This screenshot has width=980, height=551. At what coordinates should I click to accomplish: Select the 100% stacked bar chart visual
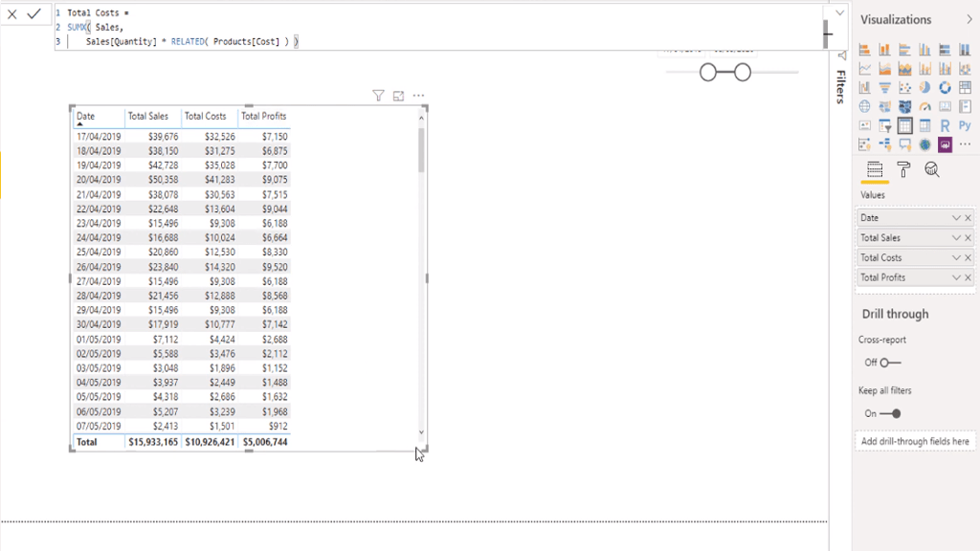[945, 50]
